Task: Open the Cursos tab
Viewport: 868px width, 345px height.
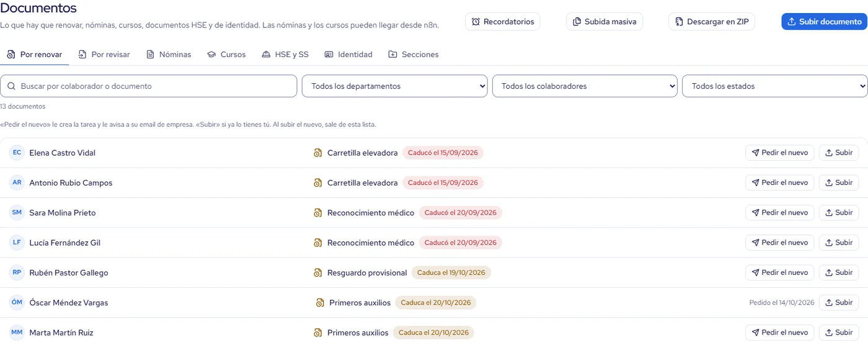Action: [x=226, y=55]
